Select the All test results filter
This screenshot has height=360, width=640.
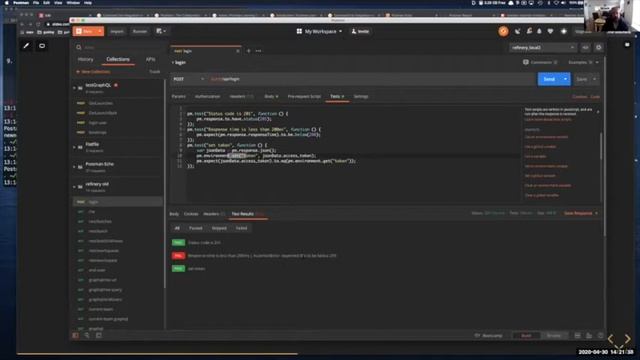click(x=177, y=228)
